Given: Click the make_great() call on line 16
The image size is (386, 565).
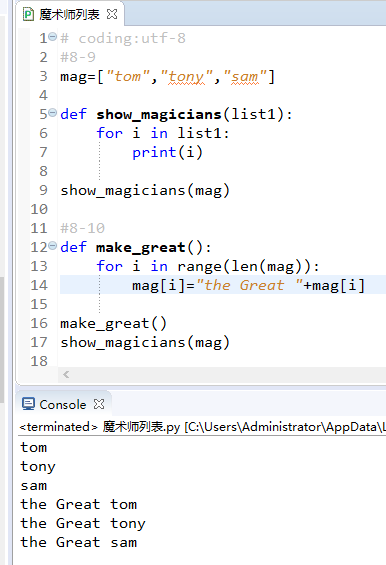Looking at the screenshot, I should pyautogui.click(x=113, y=324).
